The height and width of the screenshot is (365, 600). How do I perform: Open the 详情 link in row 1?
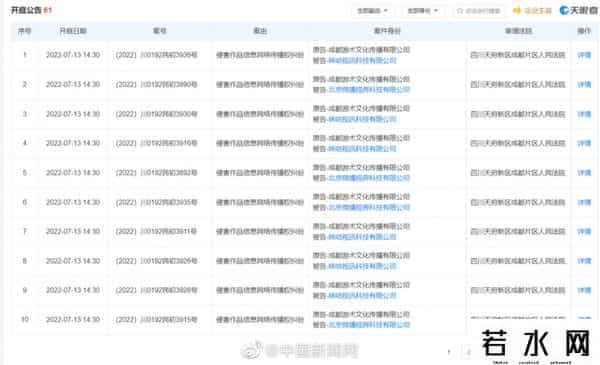pos(584,55)
